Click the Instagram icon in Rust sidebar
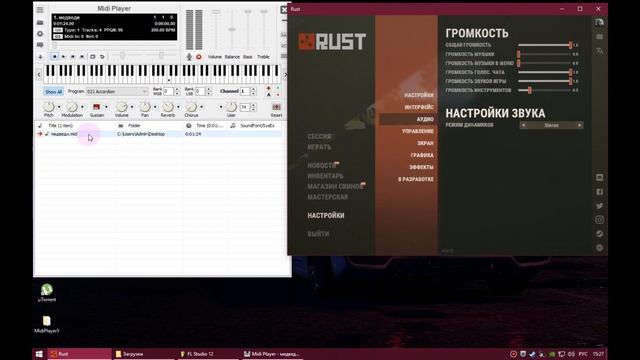Image resolution: width=640 pixels, height=360 pixels. click(599, 220)
